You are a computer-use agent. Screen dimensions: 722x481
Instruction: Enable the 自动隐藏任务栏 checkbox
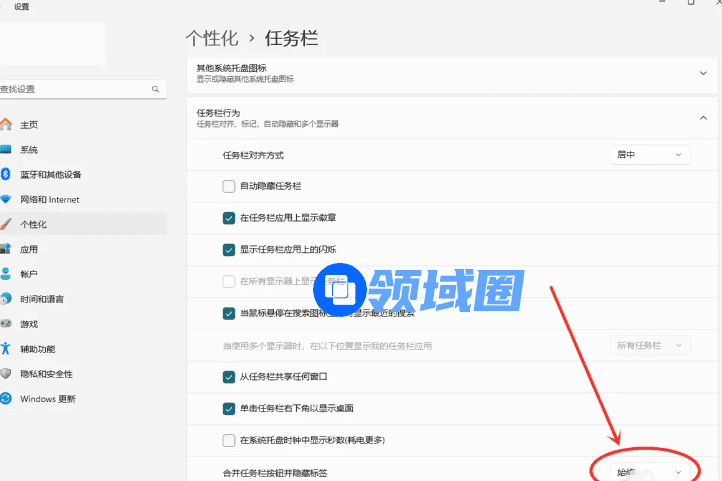tap(229, 186)
